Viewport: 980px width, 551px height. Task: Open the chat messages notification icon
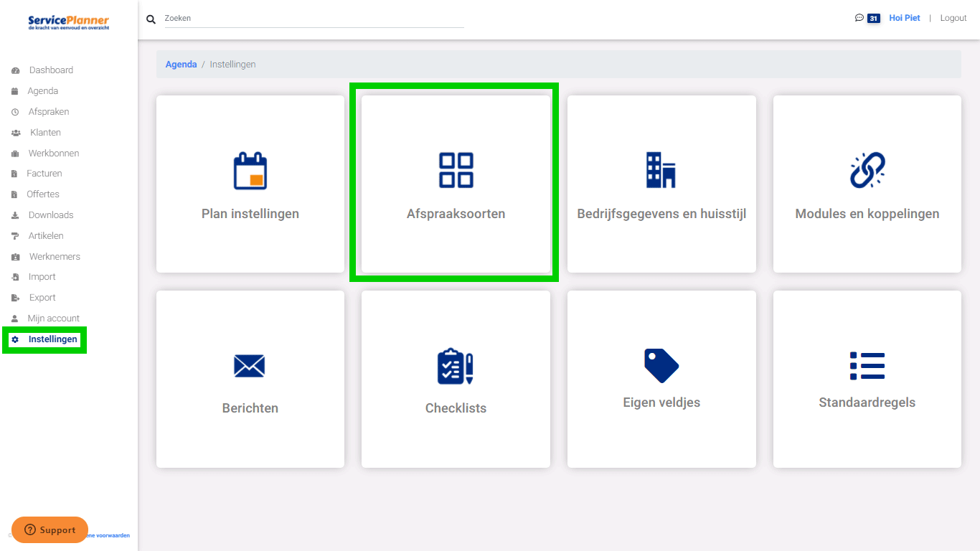point(859,18)
